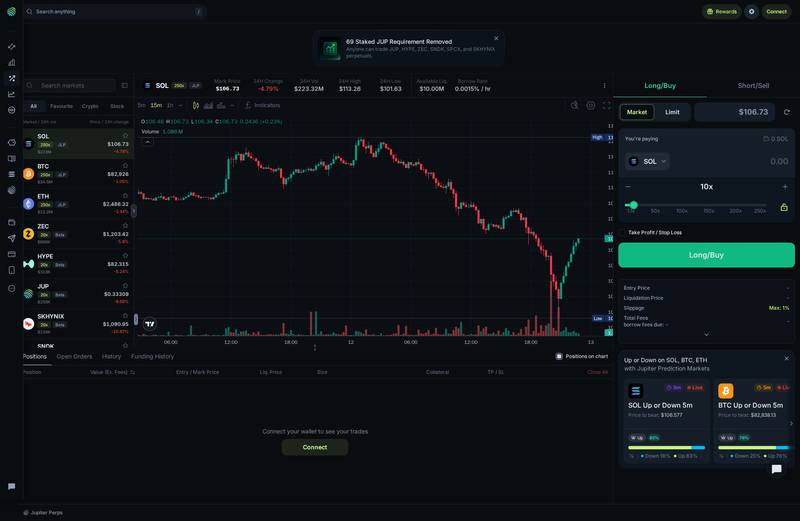Open the bar chart icon in sidebar

pos(12,62)
